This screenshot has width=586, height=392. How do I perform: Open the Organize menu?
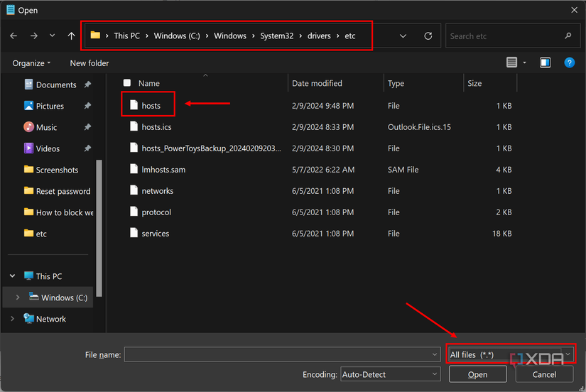point(31,63)
